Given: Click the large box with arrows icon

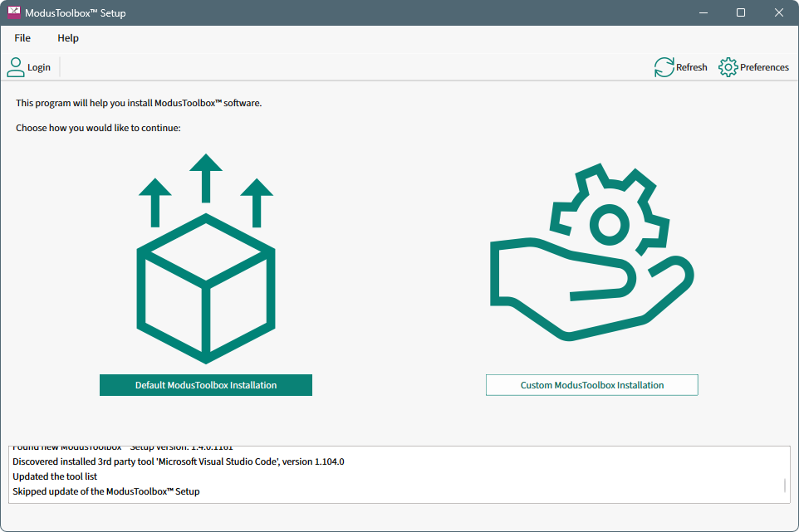Looking at the screenshot, I should tap(205, 259).
